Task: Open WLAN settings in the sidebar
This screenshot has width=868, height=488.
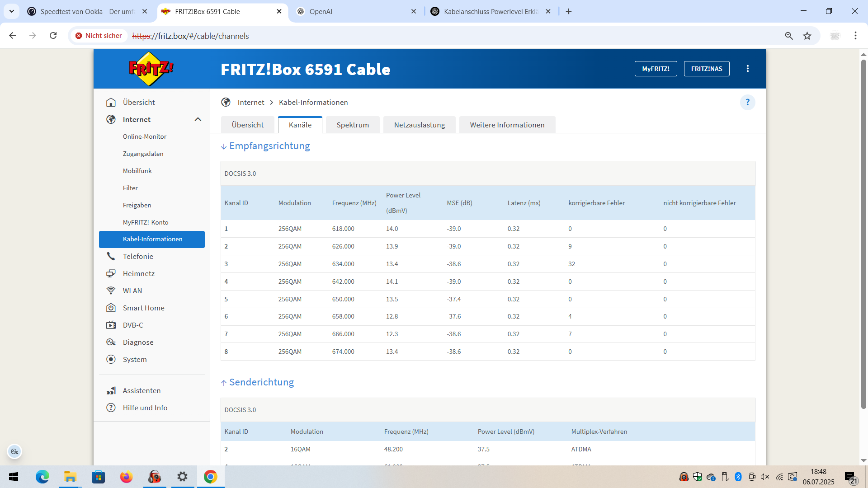Action: pyautogui.click(x=132, y=291)
